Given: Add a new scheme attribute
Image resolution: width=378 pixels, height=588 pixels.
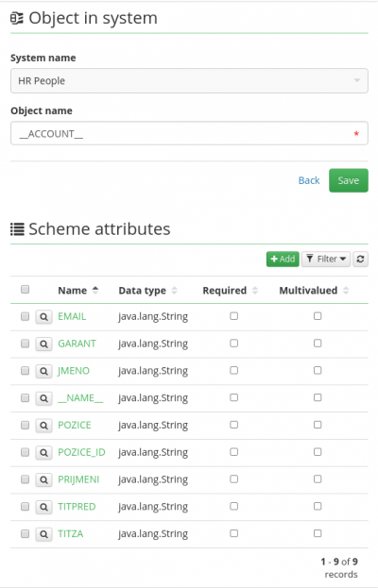Looking at the screenshot, I should [283, 260].
